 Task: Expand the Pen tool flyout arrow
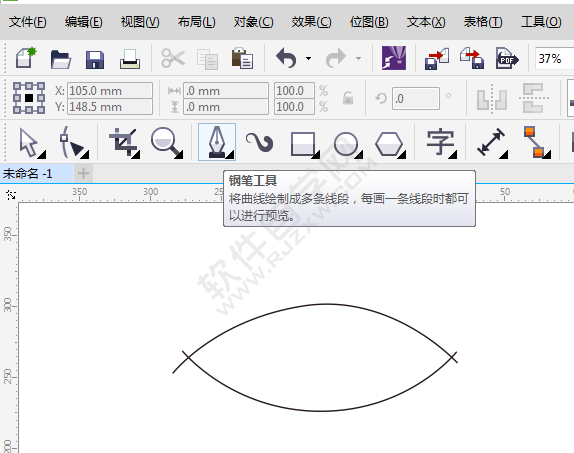coord(230,155)
